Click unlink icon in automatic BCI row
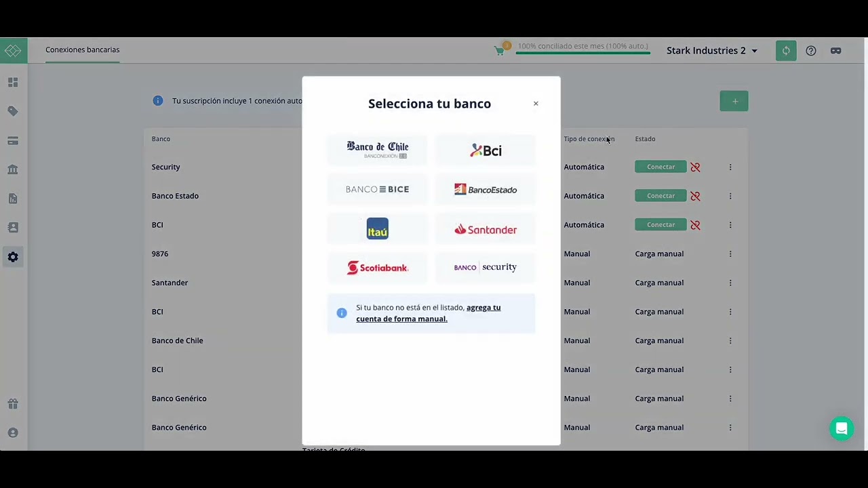The width and height of the screenshot is (868, 488). 695,225
